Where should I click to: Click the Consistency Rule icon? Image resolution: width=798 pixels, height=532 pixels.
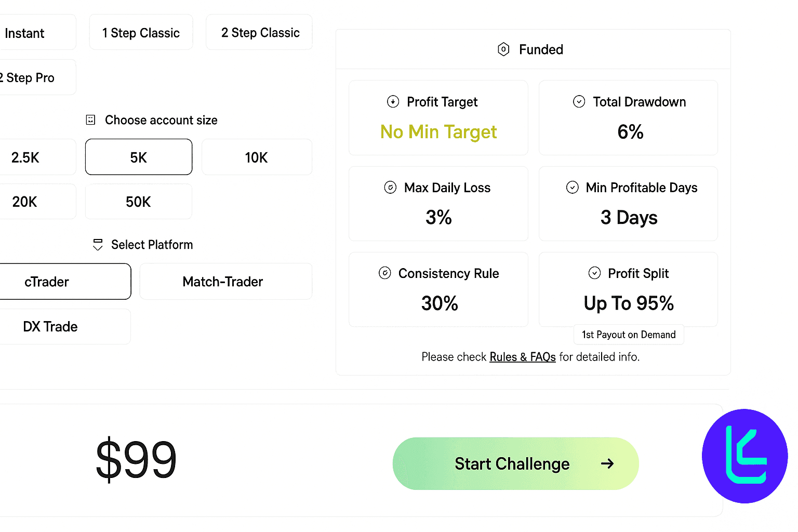tap(385, 273)
